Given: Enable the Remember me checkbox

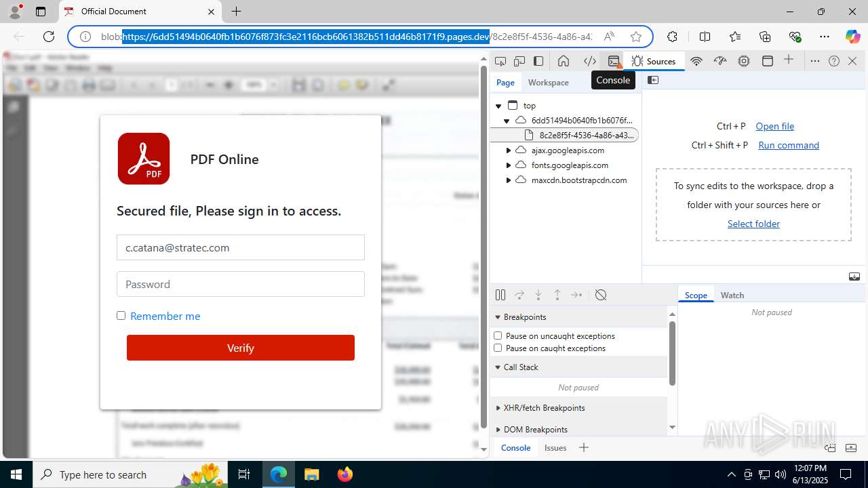Looking at the screenshot, I should pos(121,316).
